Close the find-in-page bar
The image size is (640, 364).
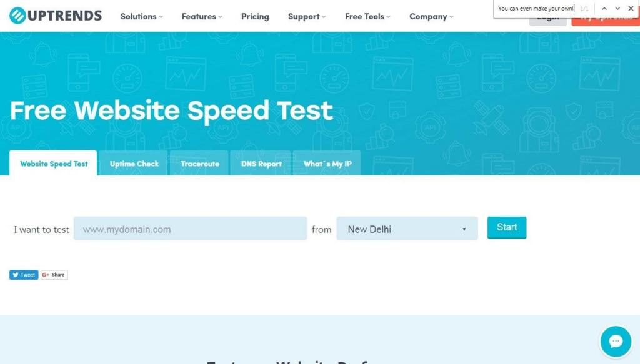point(631,8)
